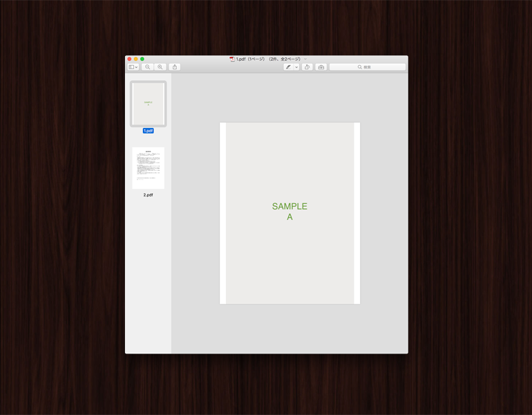532x415 pixels.
Task: Open the sidebar view options menu
Action: [133, 67]
